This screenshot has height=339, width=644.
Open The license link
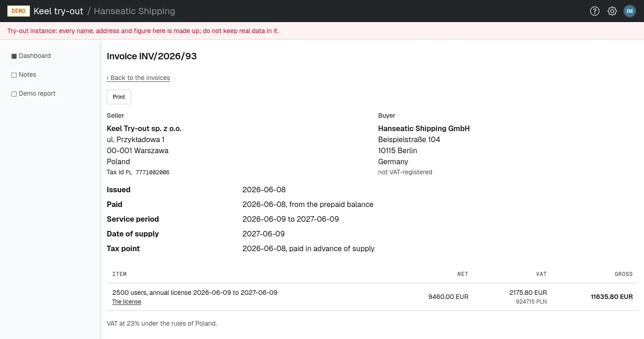(126, 302)
